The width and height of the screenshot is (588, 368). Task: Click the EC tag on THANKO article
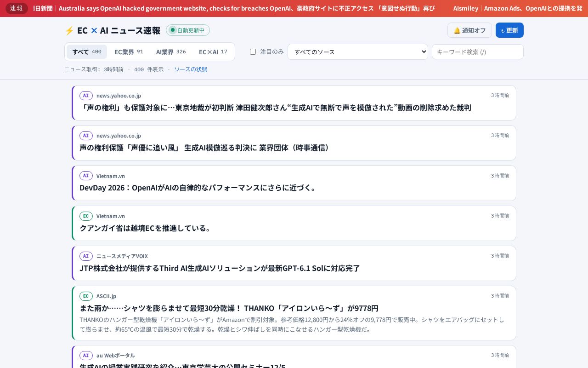(x=86, y=296)
